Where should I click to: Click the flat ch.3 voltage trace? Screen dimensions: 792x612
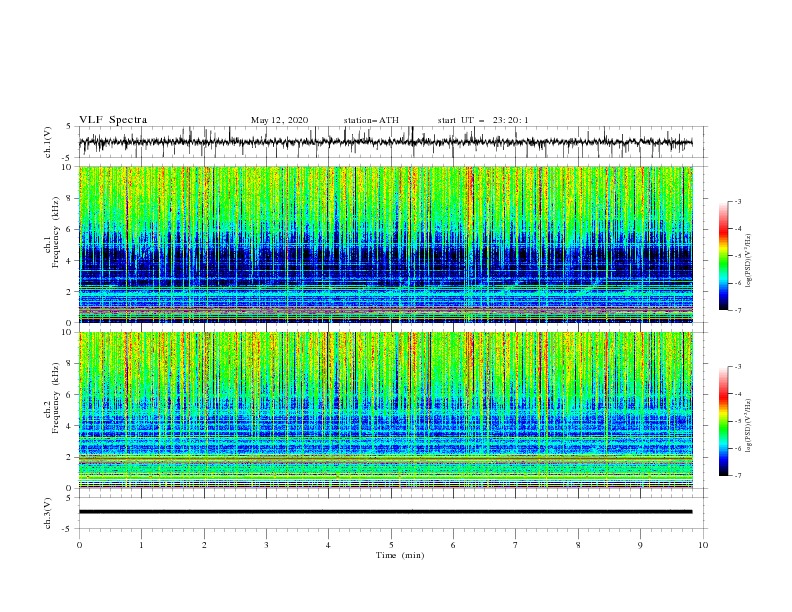coord(385,512)
